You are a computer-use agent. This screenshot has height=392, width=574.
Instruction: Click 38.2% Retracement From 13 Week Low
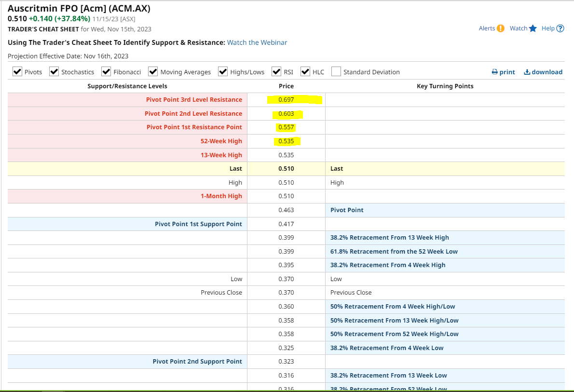(388, 375)
